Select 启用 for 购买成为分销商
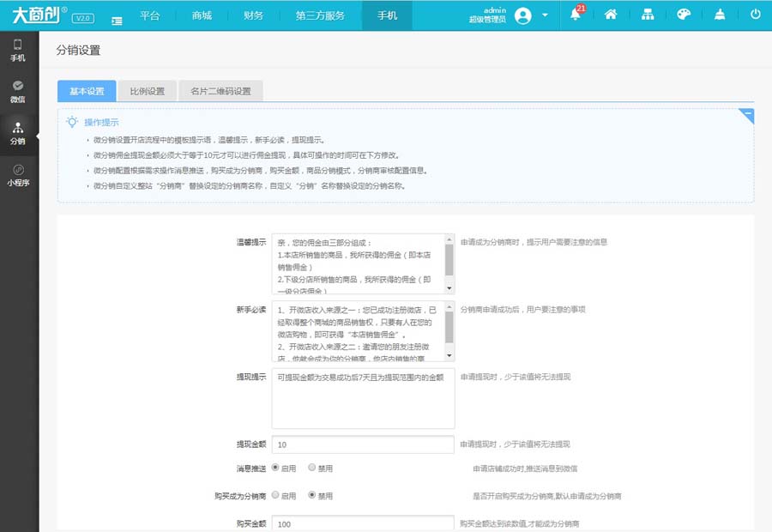The height and width of the screenshot is (532, 772). pos(275,496)
